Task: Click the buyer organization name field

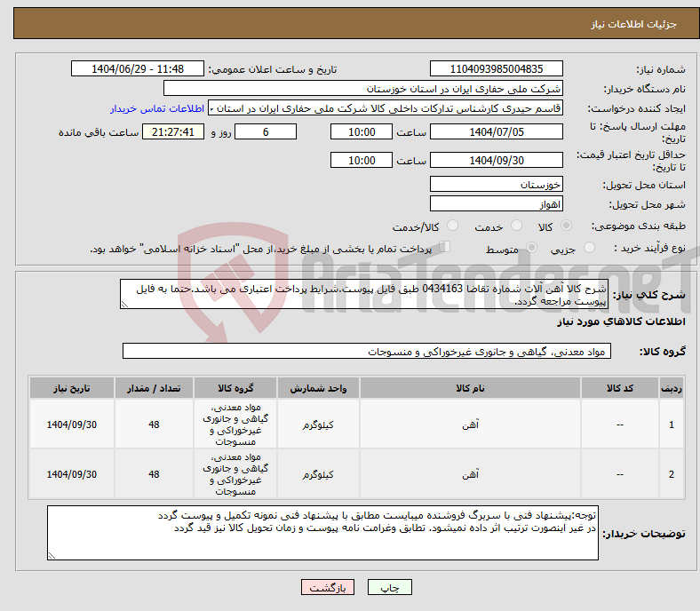Action: pos(363,89)
